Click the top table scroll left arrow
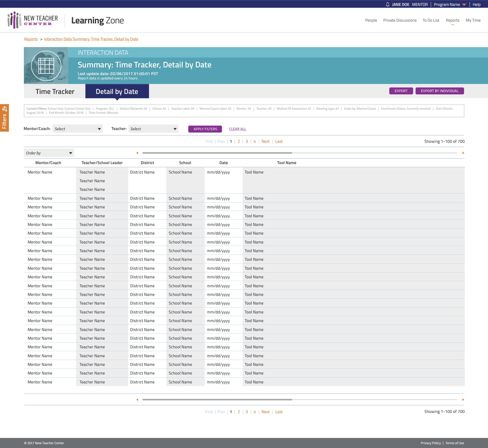 (x=137, y=153)
